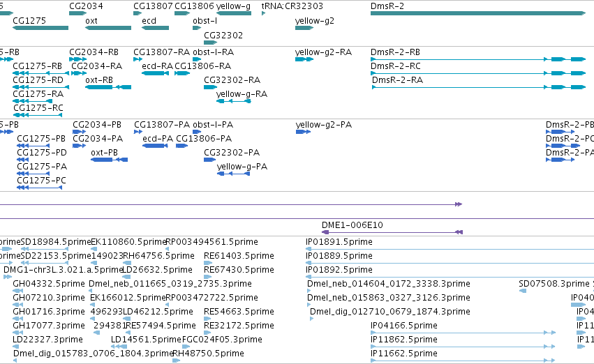Select EST RH48750.5prime
The width and height of the screenshot is (594, 364).
[x=176, y=361]
